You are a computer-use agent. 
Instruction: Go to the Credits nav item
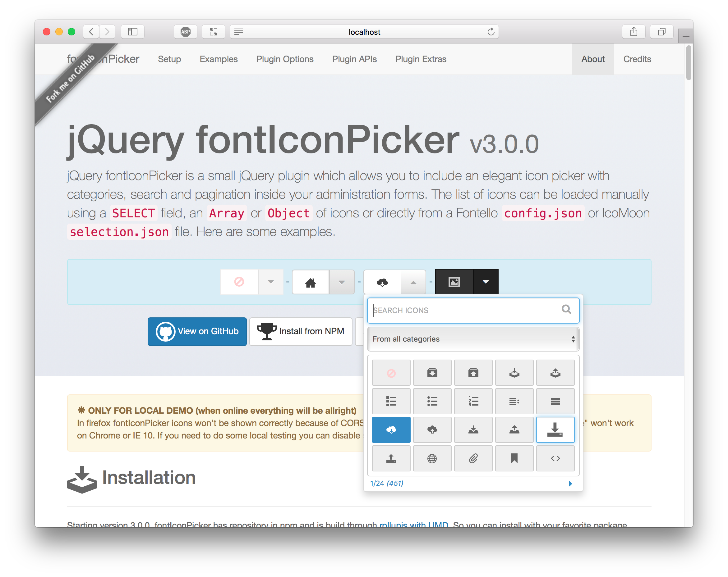(637, 59)
